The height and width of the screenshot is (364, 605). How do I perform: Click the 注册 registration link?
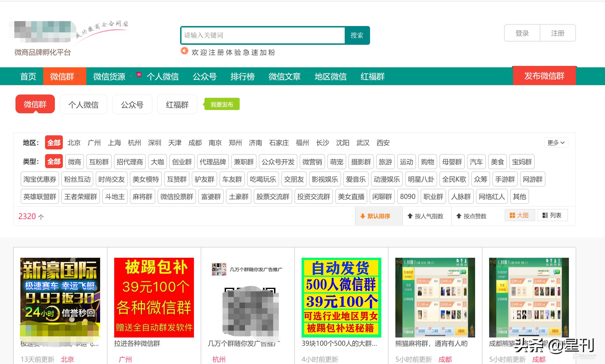point(558,33)
